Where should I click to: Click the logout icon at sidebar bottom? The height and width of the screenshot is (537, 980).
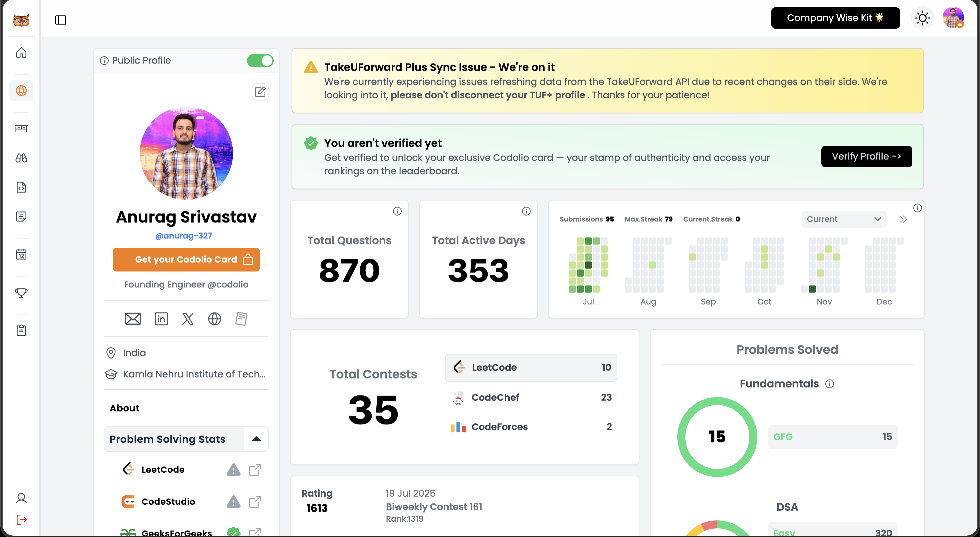[x=21, y=519]
